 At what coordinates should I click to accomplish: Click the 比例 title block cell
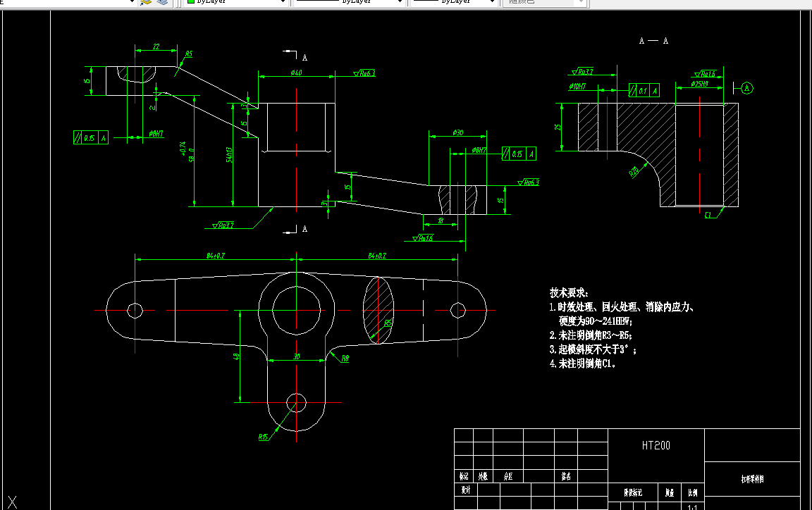click(x=692, y=492)
